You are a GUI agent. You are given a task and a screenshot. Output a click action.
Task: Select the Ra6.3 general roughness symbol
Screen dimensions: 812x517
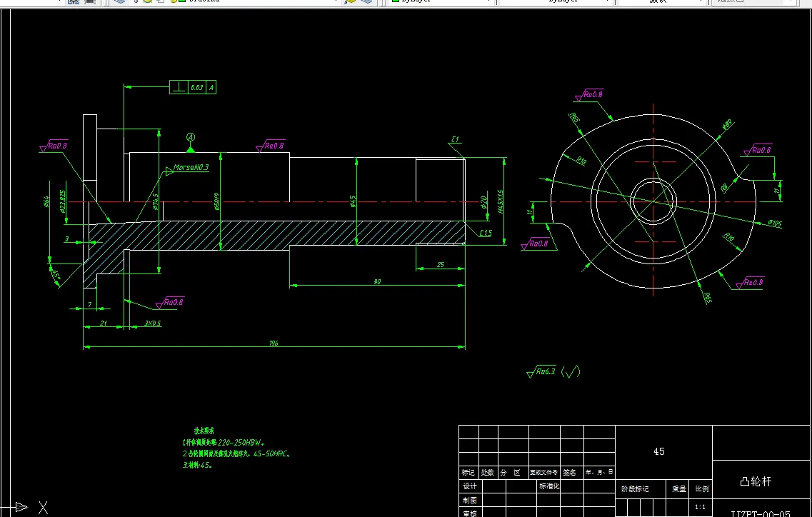[541, 371]
